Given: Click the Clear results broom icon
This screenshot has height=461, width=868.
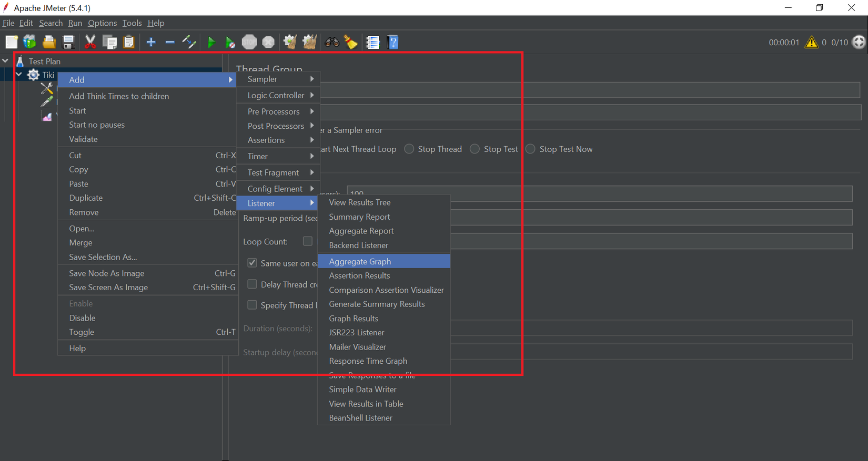Looking at the screenshot, I should (x=290, y=42).
